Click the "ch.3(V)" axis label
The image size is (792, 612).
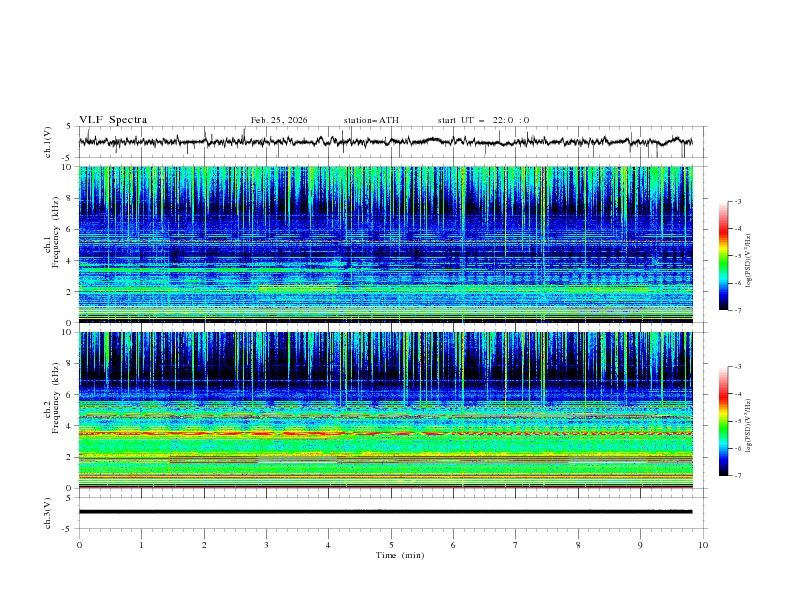click(x=48, y=513)
